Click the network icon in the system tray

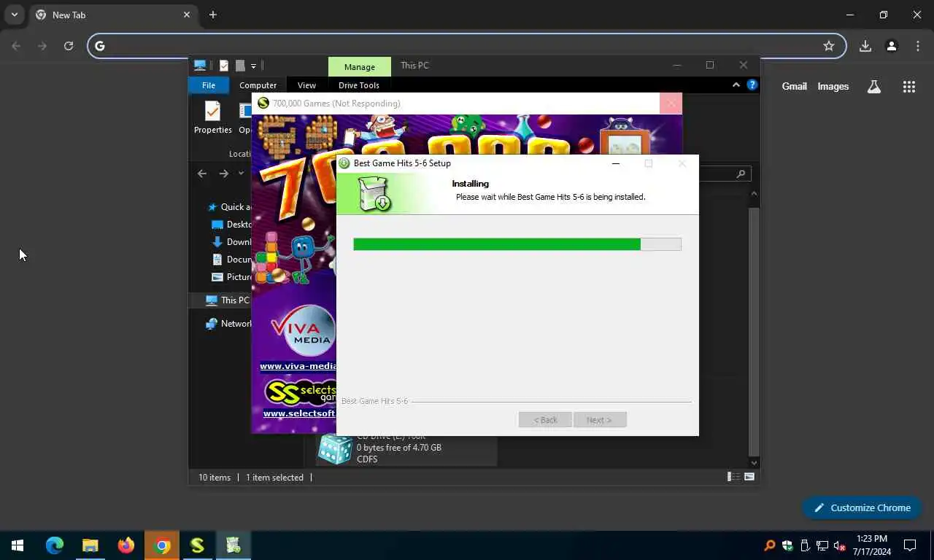822,545
